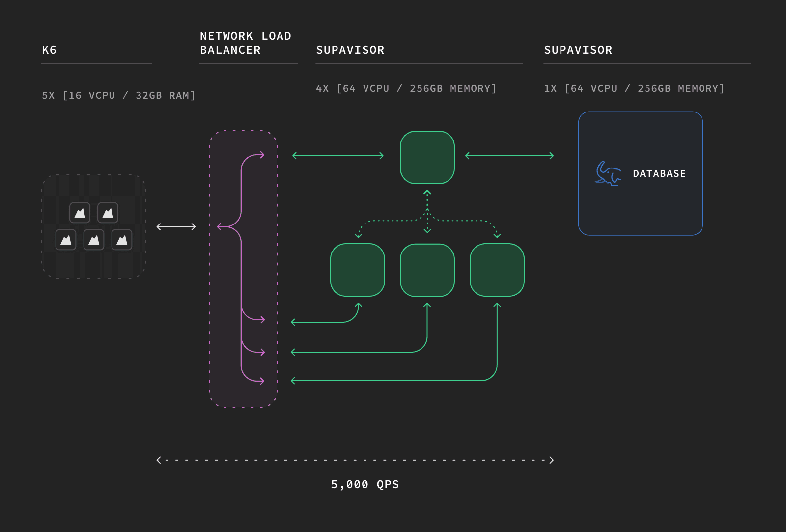Click the 5,000 QPS label

pos(365,485)
